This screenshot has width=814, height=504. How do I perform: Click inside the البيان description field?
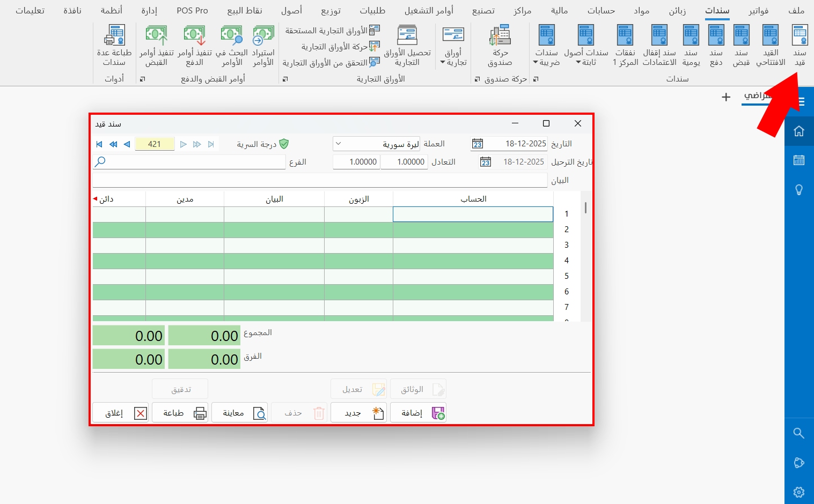(x=319, y=180)
